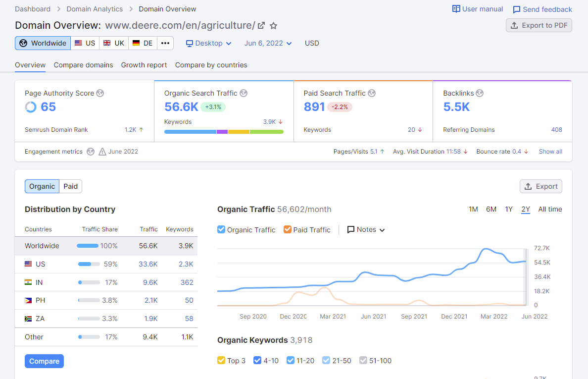
Task: Click Show all engagement metrics link
Action: [x=550, y=152]
